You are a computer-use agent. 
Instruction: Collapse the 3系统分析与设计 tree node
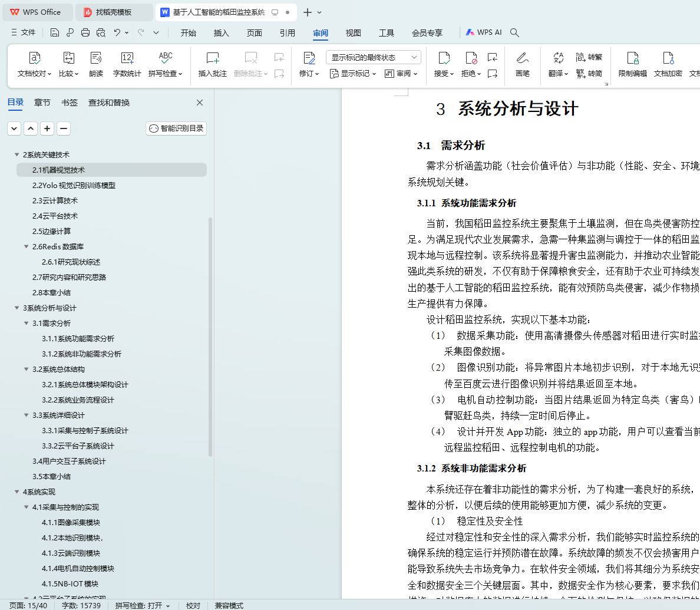coord(17,308)
